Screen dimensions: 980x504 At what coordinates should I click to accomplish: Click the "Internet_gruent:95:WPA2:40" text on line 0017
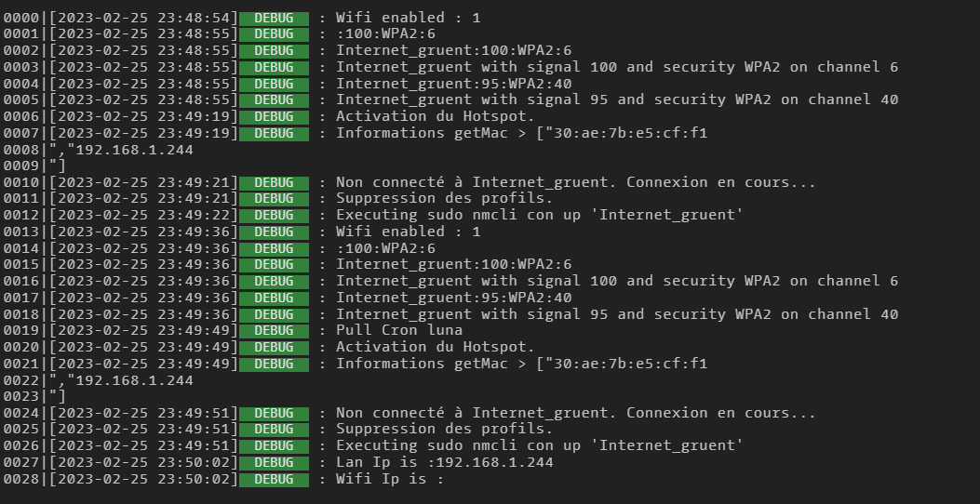pyautogui.click(x=454, y=298)
